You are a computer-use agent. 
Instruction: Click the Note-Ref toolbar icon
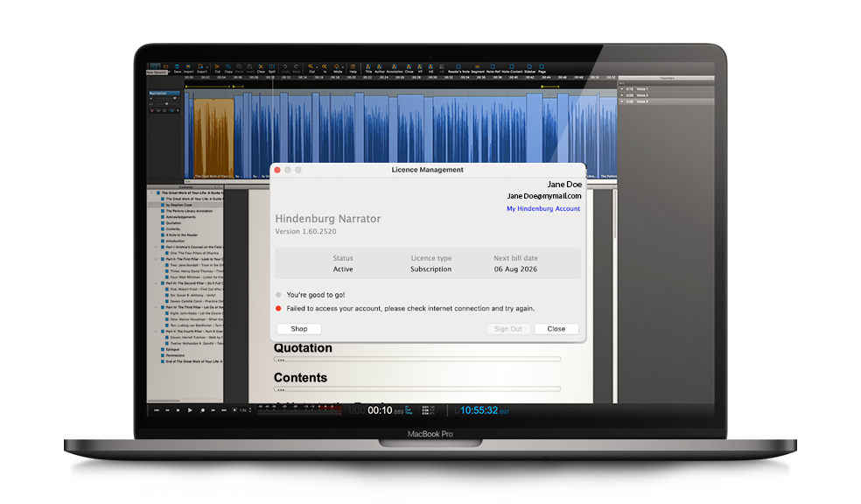493,68
